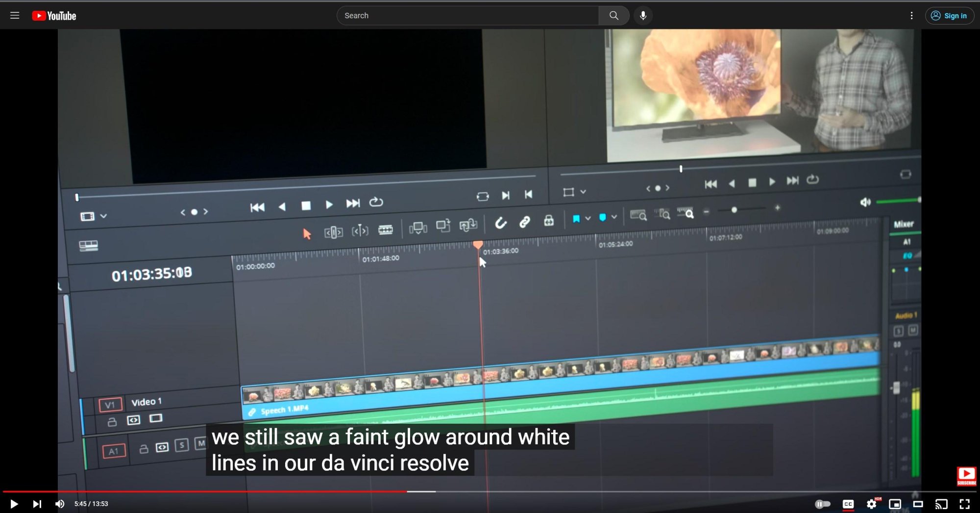Screen dimensions: 980x513
Task: Resume the video with the Play button
Action: (14, 504)
